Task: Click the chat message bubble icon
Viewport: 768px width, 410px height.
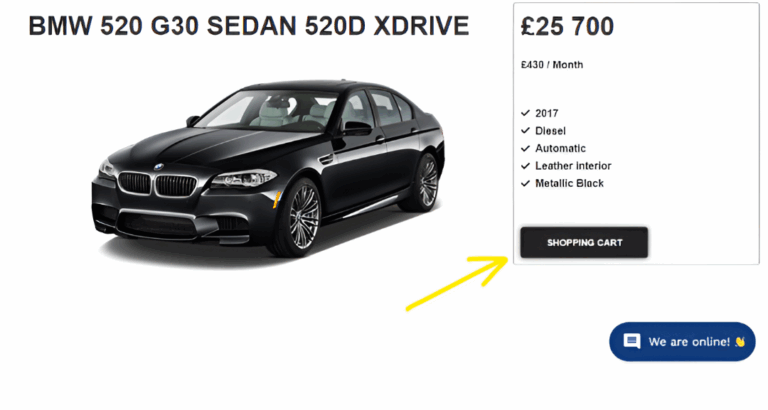Action: (x=632, y=341)
